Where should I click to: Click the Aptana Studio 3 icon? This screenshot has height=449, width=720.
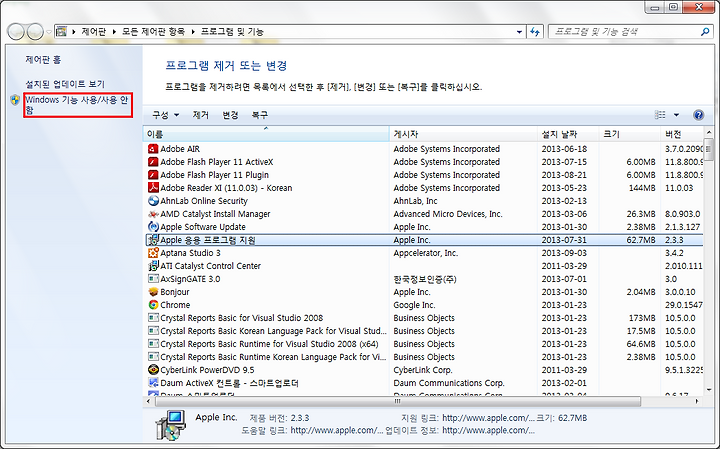153,253
